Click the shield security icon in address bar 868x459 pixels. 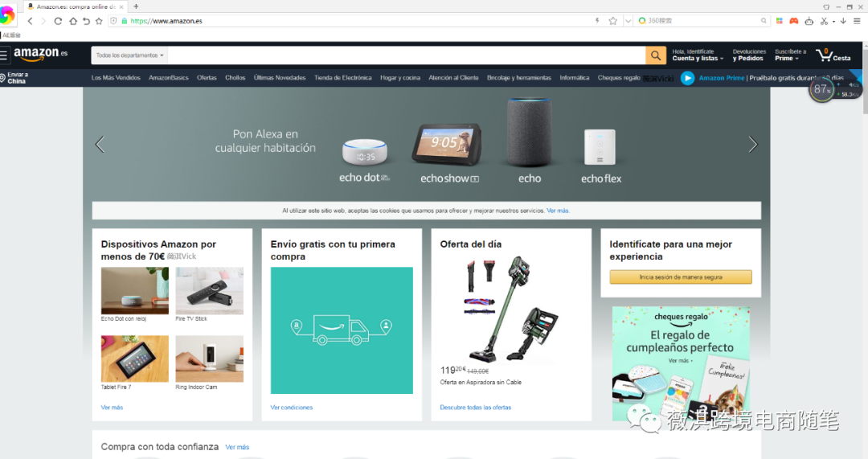pyautogui.click(x=113, y=21)
